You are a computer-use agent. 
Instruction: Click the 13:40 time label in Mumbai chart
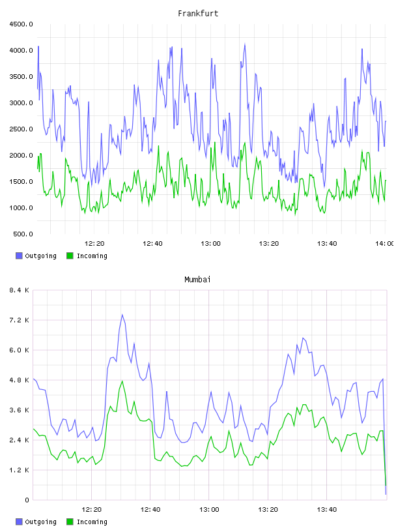click(x=327, y=510)
